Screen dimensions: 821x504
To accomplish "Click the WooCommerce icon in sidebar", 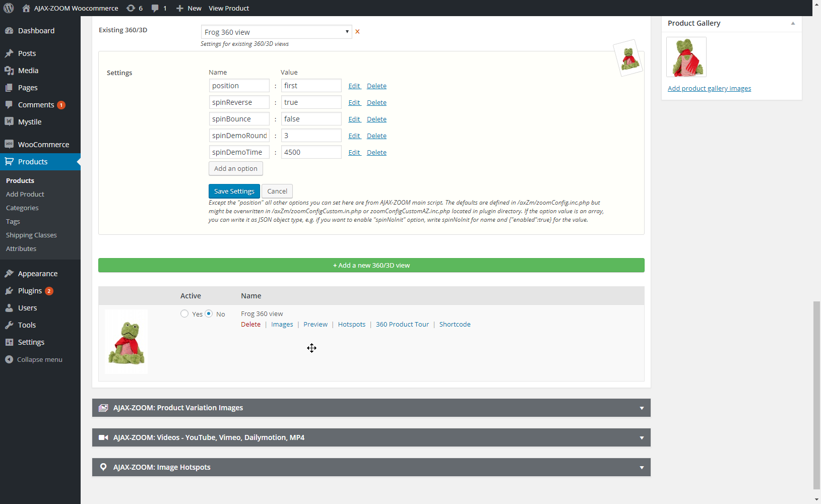I will [x=9, y=145].
